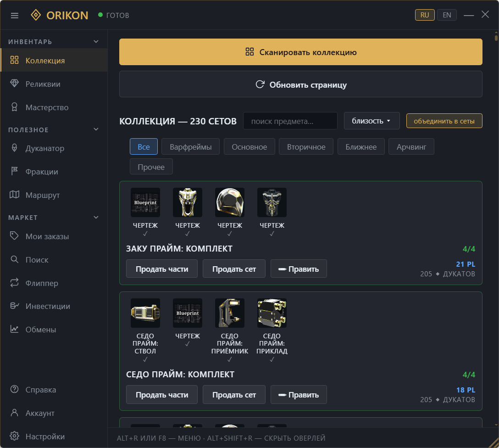
Task: Switch language to EN
Action: (x=447, y=15)
